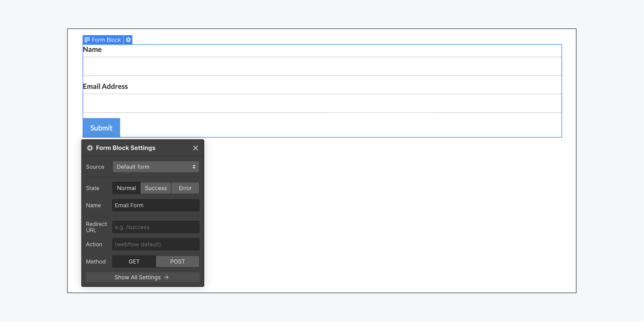The image size is (644, 322).
Task: Click Show All Settings
Action: coord(142,277)
